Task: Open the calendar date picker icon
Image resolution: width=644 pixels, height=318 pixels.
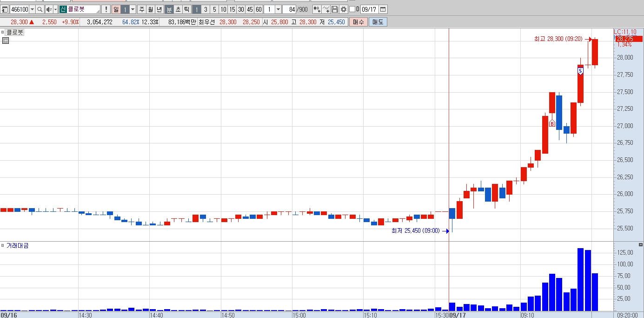Action: (383, 9)
